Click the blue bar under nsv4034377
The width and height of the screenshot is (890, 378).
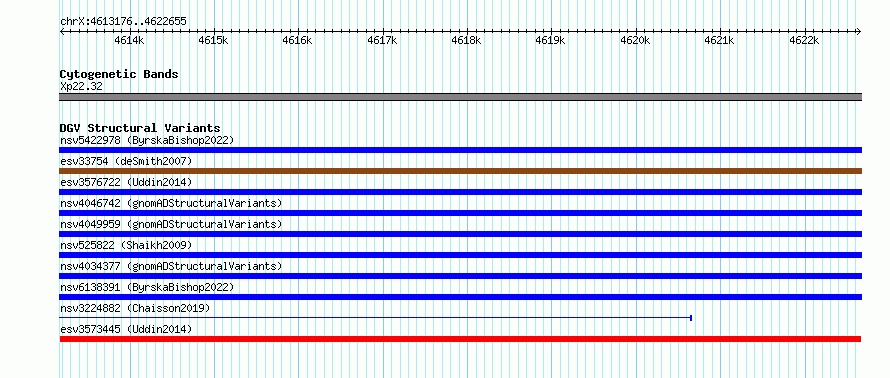[460, 276]
